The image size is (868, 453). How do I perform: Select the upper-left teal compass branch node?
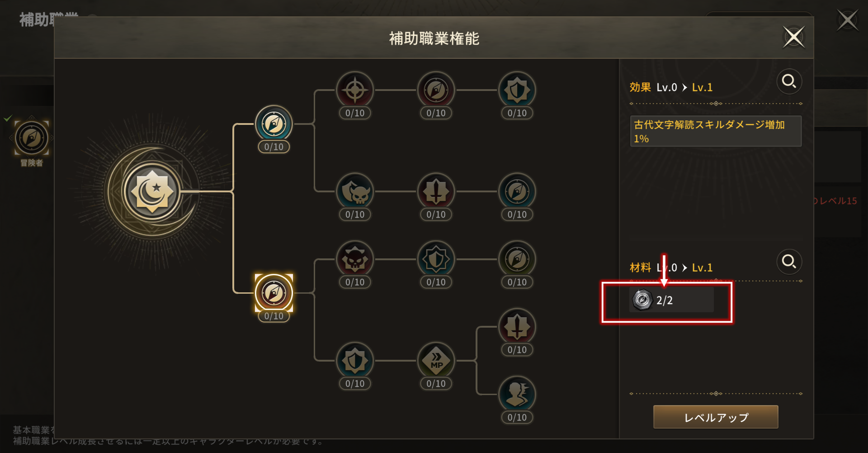pos(274,124)
